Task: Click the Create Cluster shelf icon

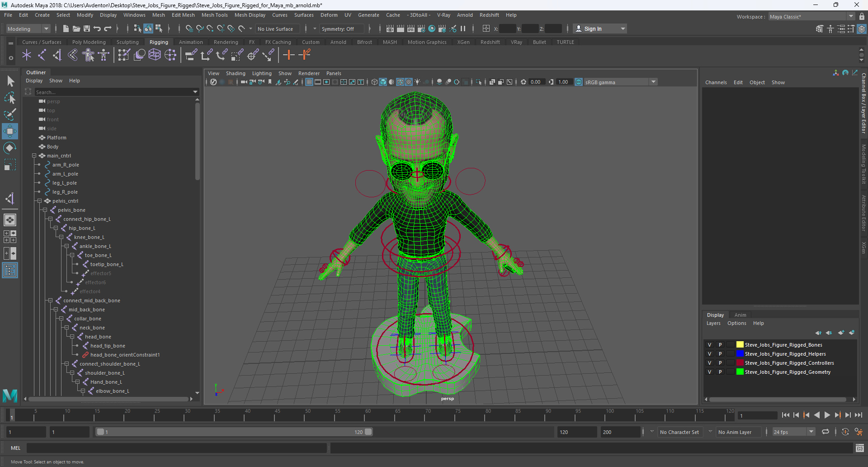Action: (x=170, y=55)
